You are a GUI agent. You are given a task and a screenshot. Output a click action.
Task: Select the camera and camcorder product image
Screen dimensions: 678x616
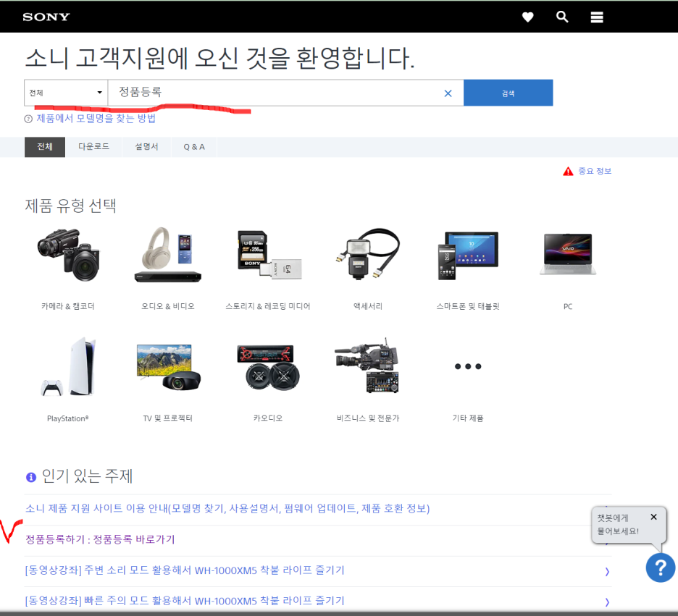[68, 255]
